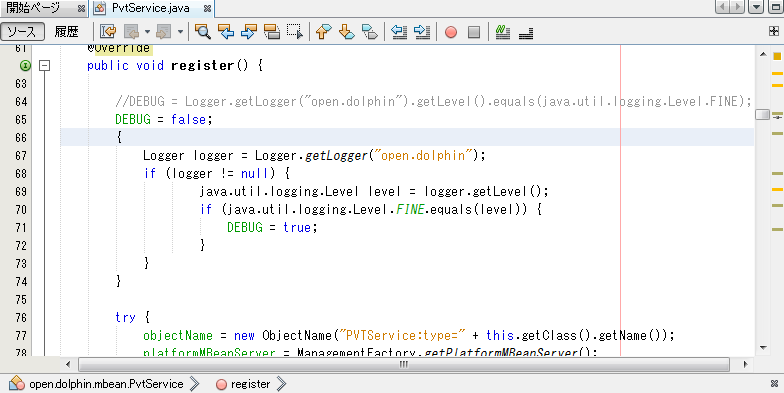
Task: Click Find Previous Occurrence arrow icon
Action: click(226, 32)
